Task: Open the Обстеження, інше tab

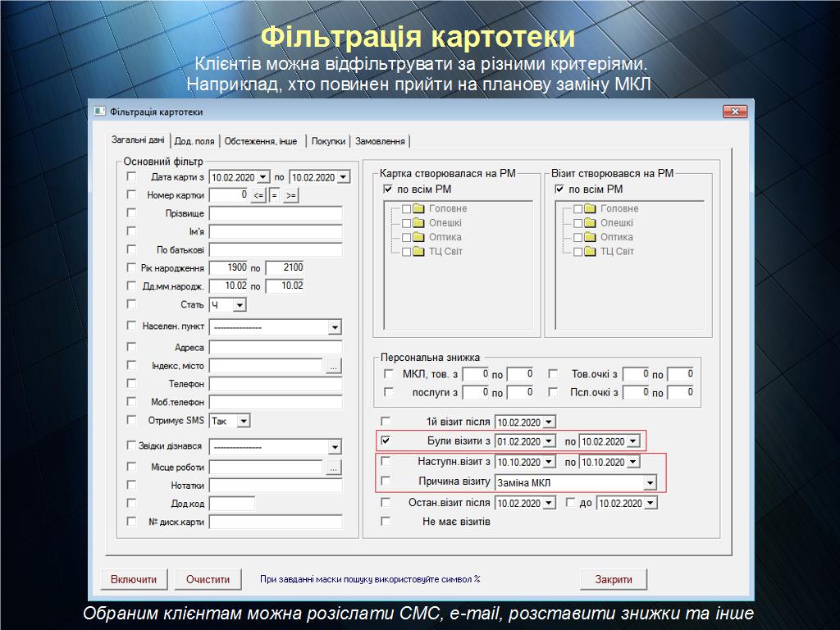Action: [261, 141]
